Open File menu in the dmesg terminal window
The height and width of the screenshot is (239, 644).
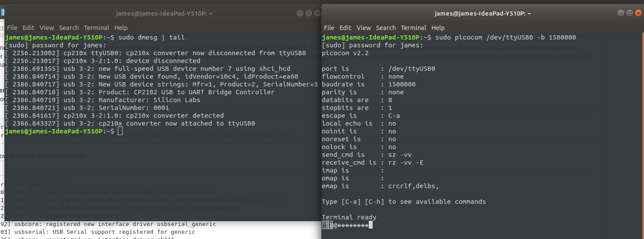click(x=12, y=28)
